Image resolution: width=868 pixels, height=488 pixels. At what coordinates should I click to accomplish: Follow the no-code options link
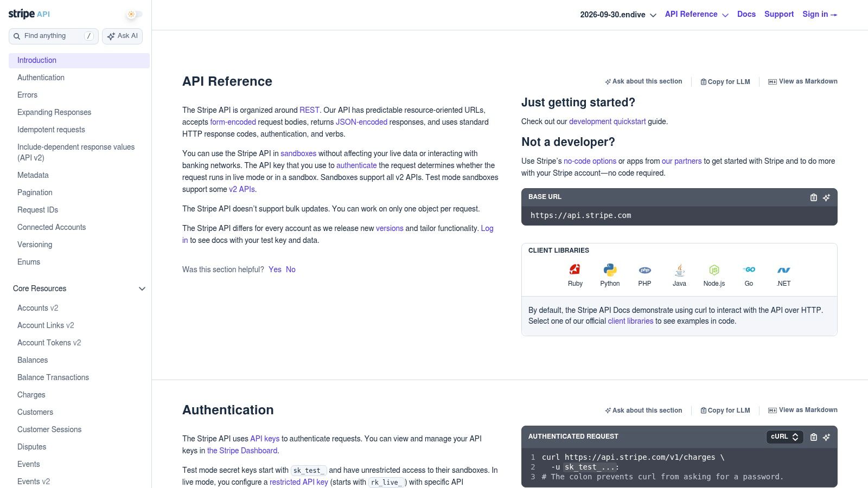click(590, 161)
